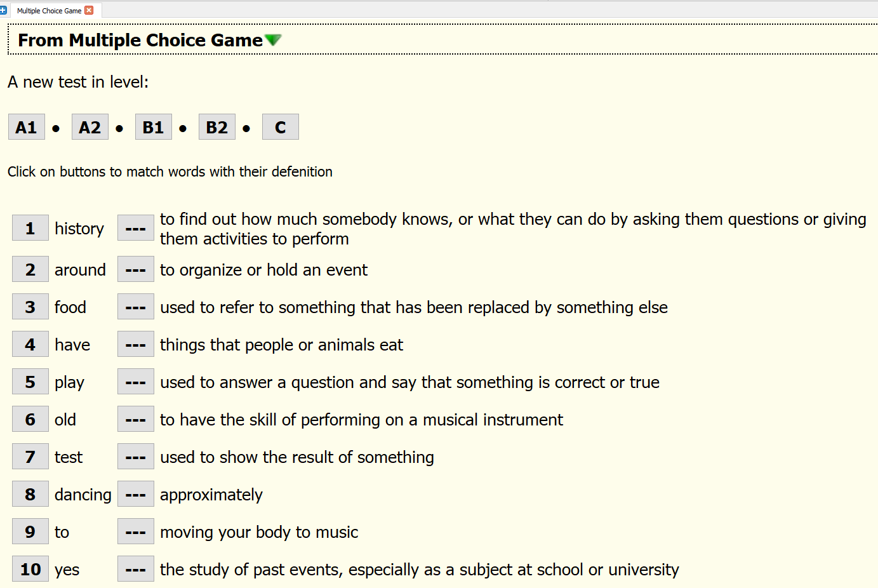Image resolution: width=878 pixels, height=588 pixels.
Task: Select level B2 for a new test
Action: pyautogui.click(x=216, y=126)
